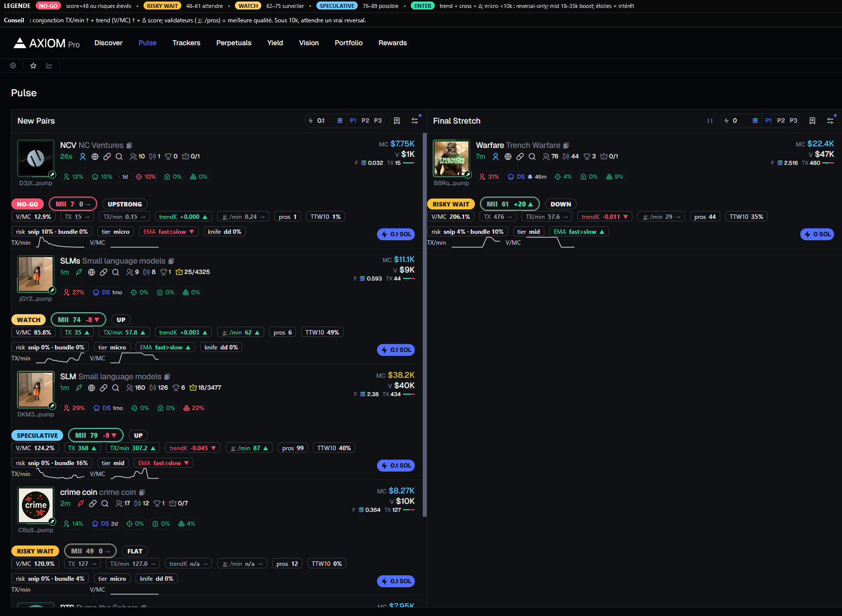Open filter settings icon on Final Stretch panel
This screenshot has height=616, width=842.
[x=830, y=120]
